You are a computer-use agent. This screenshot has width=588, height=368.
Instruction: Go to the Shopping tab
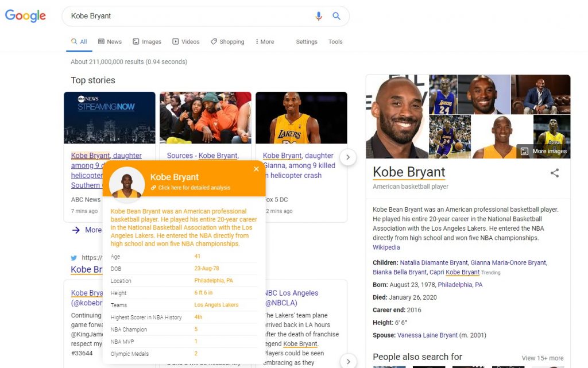pyautogui.click(x=227, y=41)
